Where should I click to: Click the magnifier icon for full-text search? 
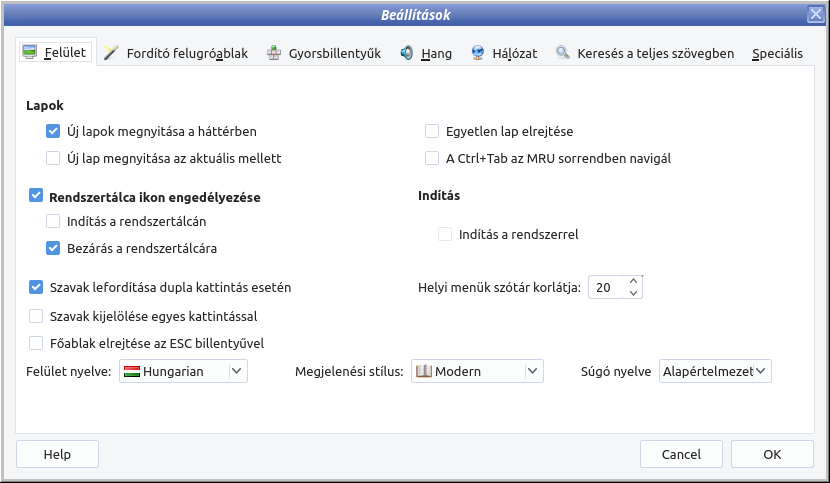(564, 53)
